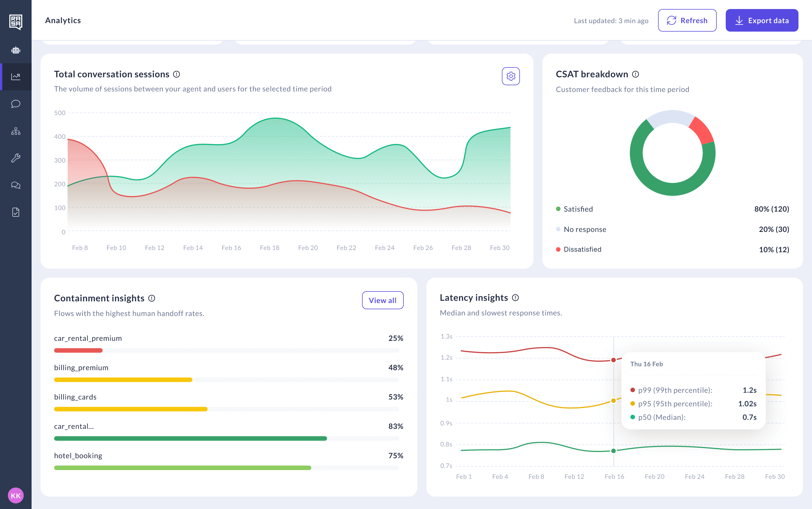Open the KK user avatar
Image resolution: width=812 pixels, height=509 pixels.
tap(16, 495)
